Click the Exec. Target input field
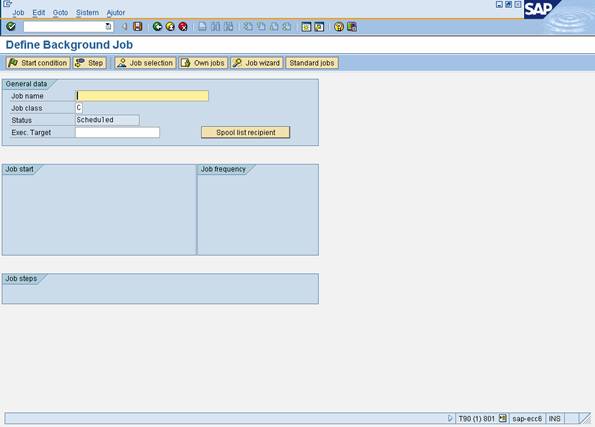Viewport: 595px width, 427px height. [x=117, y=132]
